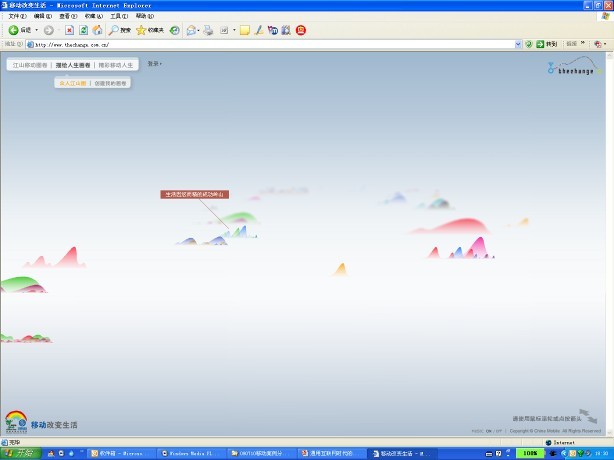Click the orange 众人江山图 sub-link
The image size is (614, 460).
click(73, 83)
